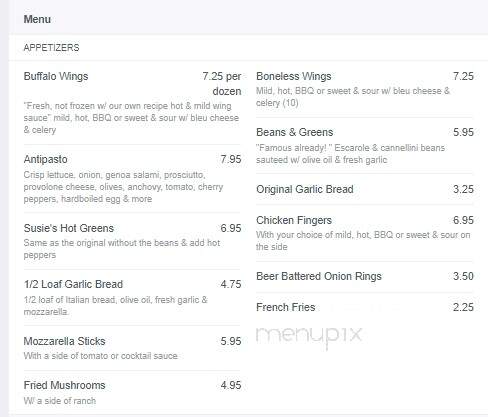This screenshot has width=488, height=417.
Task: Click the Antipasto menu item
Action: coord(45,159)
